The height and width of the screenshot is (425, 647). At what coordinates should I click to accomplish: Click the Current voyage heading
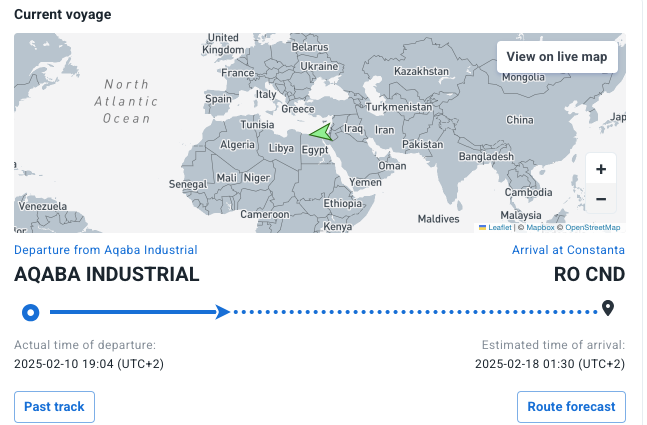(63, 15)
